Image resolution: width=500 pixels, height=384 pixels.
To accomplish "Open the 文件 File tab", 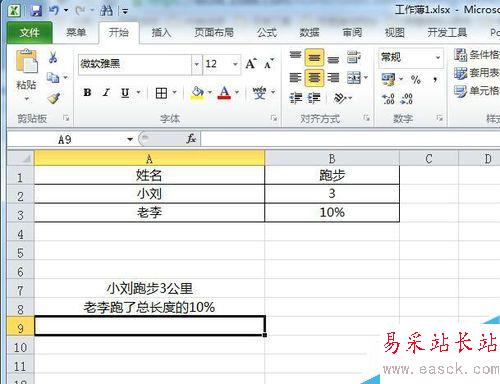I will coord(29,33).
